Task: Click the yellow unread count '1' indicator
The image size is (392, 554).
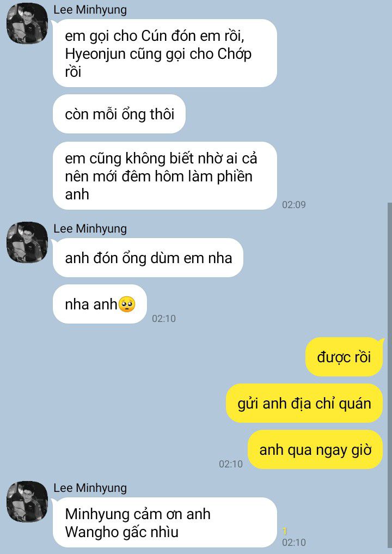Action: point(285,531)
